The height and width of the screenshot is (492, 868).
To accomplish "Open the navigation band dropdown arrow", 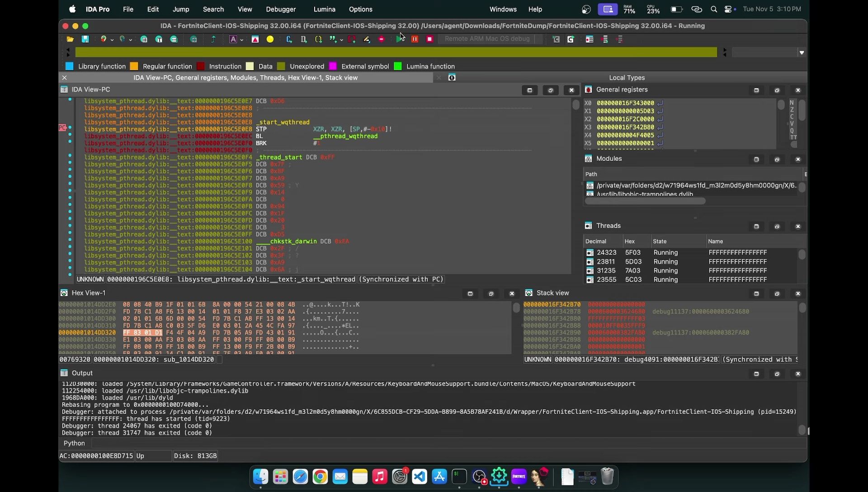I will coord(802,53).
